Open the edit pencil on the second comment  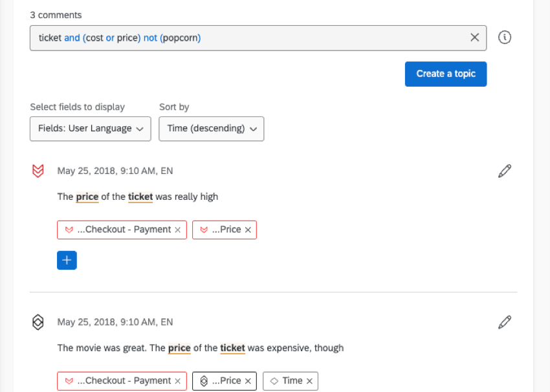click(x=505, y=321)
